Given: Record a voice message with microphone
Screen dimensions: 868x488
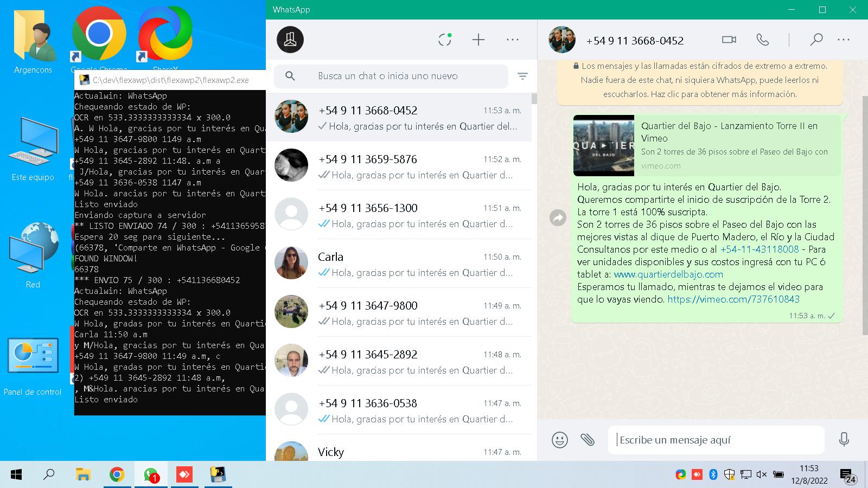Looking at the screenshot, I should coord(844,439).
